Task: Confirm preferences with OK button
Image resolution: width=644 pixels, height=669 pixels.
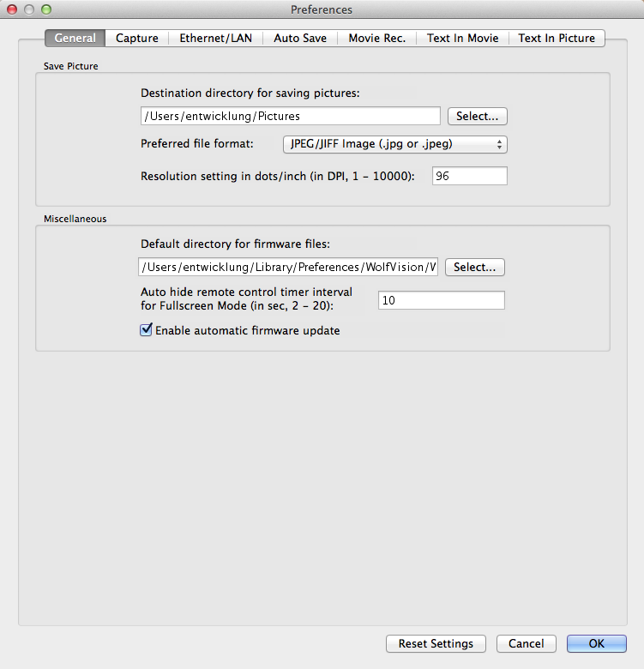Action: coord(596,643)
